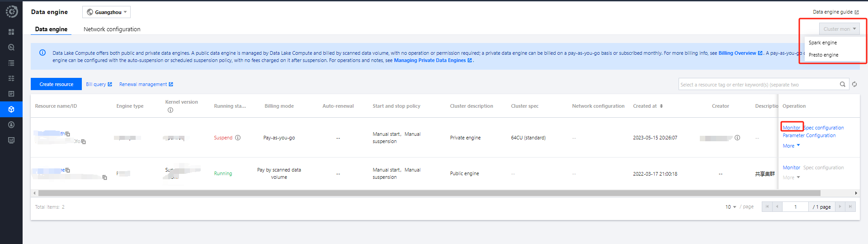The height and width of the screenshot is (244, 868).
Task: Click the Created at sort icon
Action: [661, 106]
